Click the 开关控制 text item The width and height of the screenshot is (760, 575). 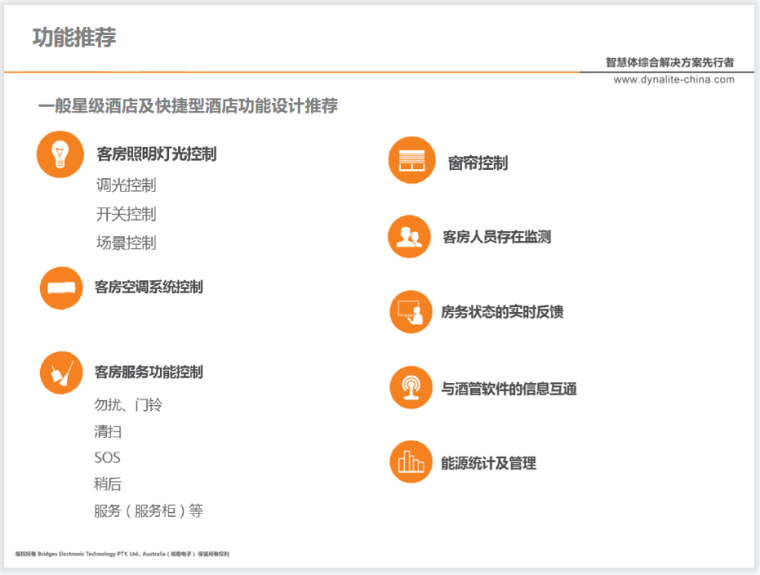tap(126, 214)
